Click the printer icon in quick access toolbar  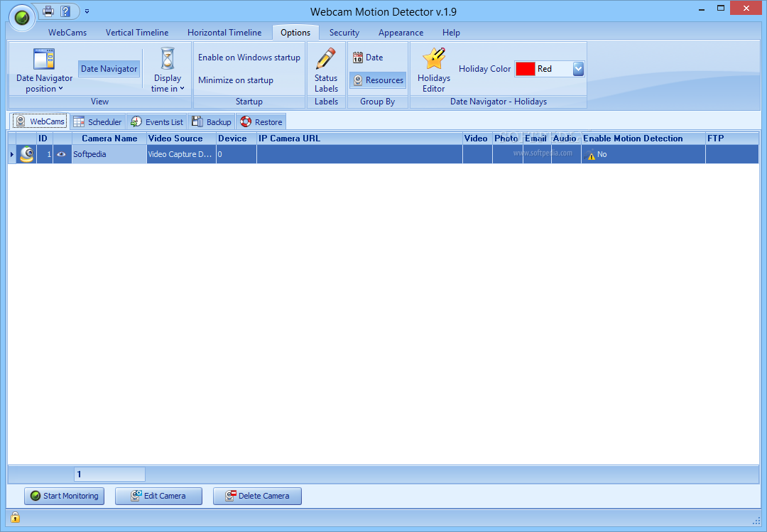(x=48, y=11)
